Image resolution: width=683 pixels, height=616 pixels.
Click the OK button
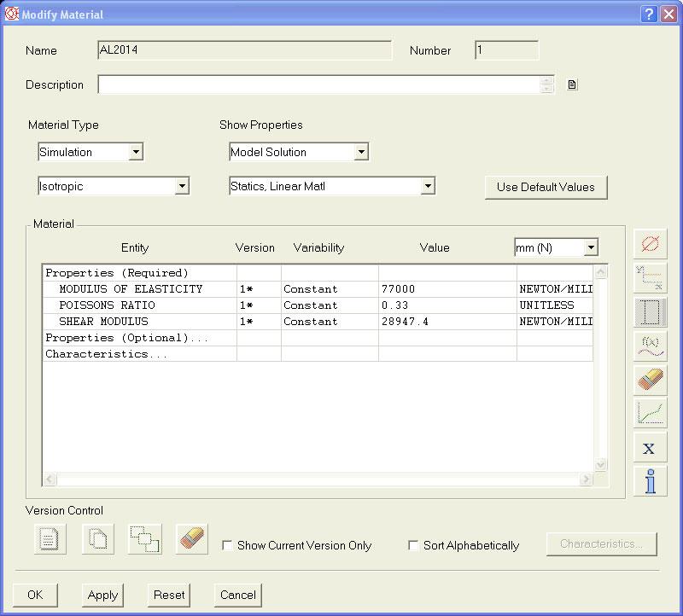coord(35,596)
